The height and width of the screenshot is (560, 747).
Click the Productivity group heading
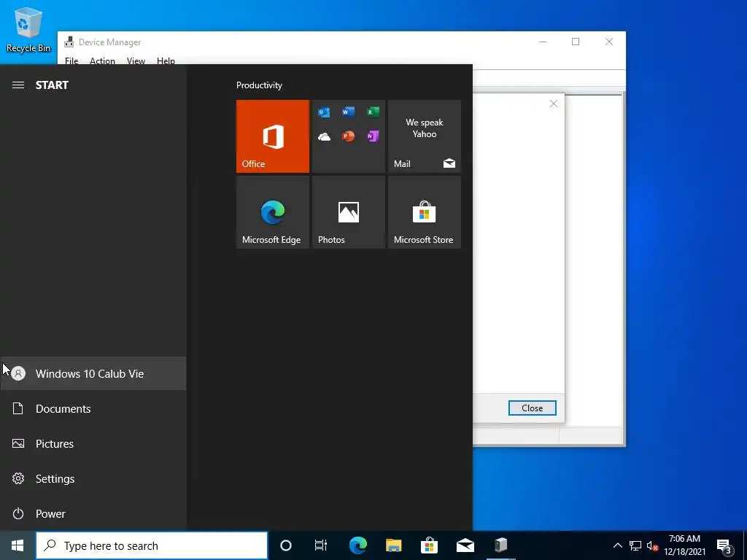point(259,85)
